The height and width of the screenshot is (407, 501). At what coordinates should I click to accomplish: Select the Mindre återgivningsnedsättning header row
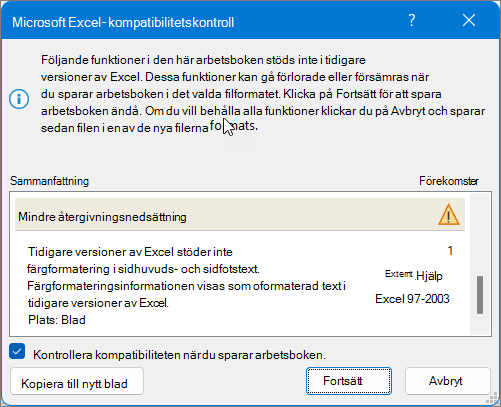240,215
